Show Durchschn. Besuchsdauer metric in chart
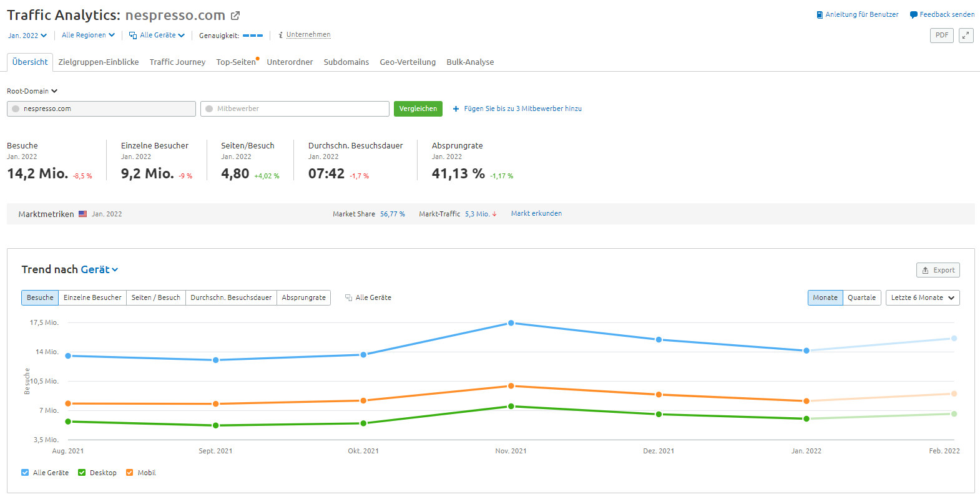 (x=231, y=297)
